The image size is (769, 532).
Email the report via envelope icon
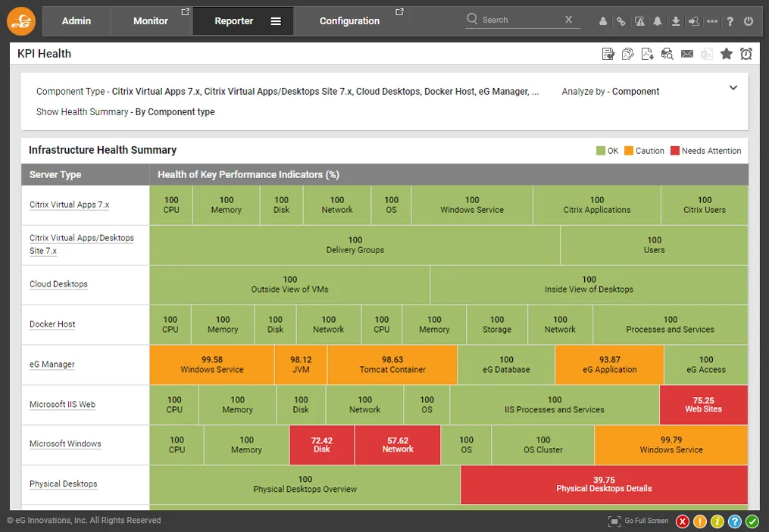[687, 54]
